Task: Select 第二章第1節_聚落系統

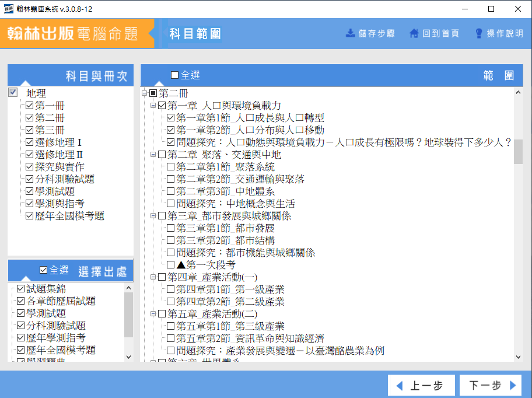Action: point(226,166)
